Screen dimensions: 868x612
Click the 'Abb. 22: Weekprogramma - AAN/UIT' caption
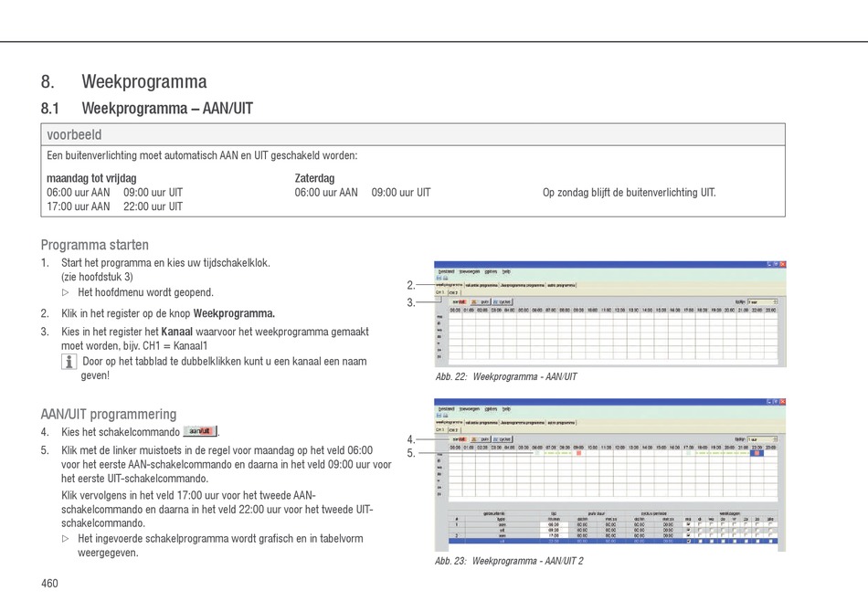click(x=506, y=377)
